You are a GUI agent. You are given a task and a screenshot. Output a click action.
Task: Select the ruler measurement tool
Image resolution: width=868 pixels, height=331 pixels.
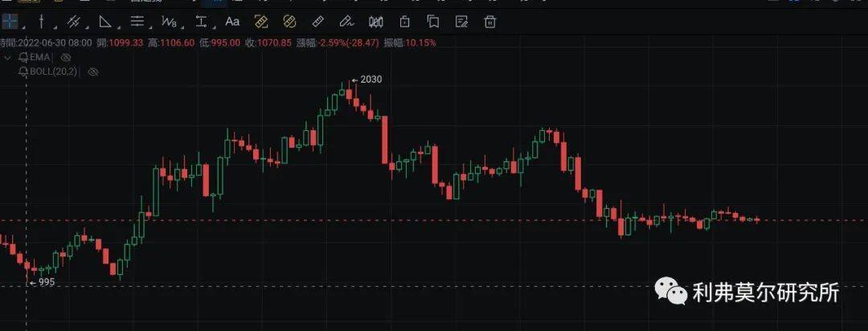coord(317,21)
